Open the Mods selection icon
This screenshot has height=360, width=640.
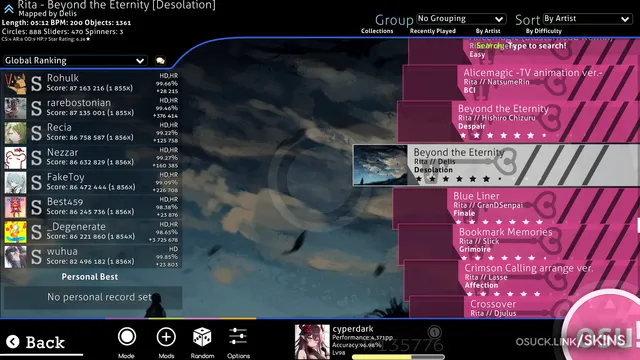click(x=166, y=337)
